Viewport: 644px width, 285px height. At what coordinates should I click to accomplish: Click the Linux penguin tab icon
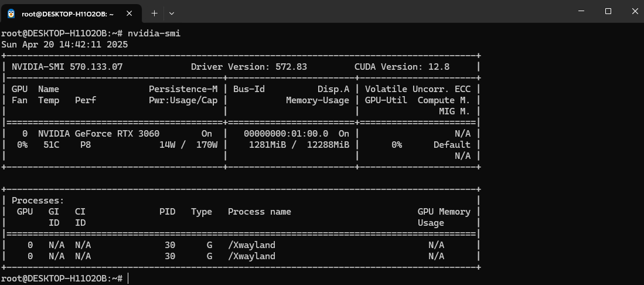[x=11, y=13]
